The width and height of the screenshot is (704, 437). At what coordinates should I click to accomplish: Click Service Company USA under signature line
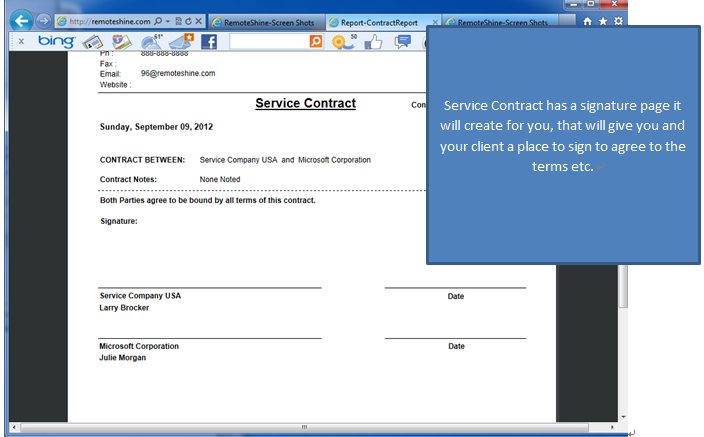[x=140, y=296]
